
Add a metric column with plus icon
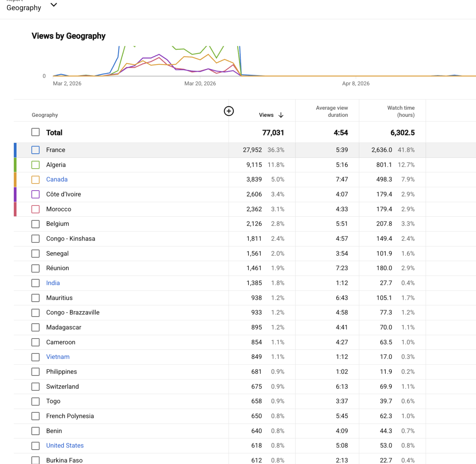point(229,111)
